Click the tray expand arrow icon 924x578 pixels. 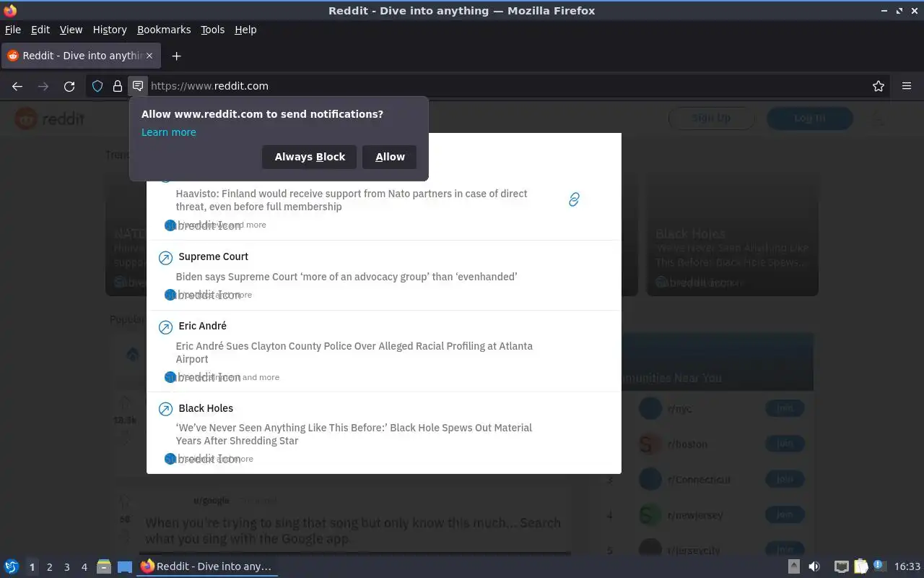(x=793, y=566)
